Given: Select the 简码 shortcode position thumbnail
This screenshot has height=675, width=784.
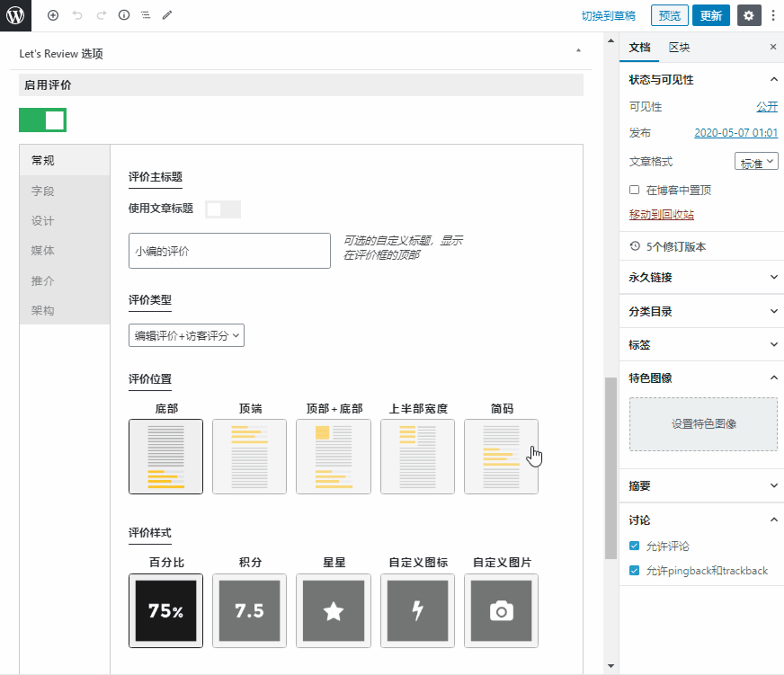Looking at the screenshot, I should click(x=501, y=457).
